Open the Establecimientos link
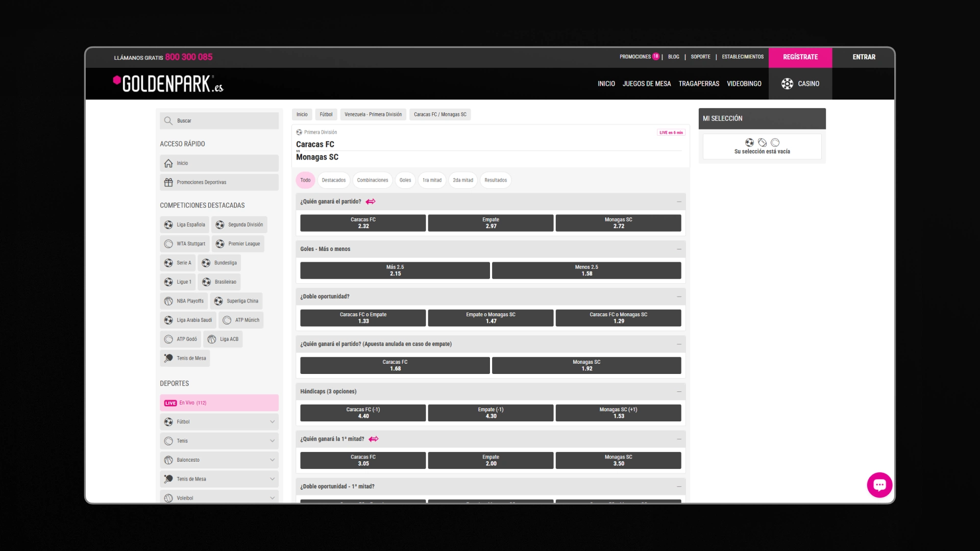980x551 pixels. coord(743,57)
